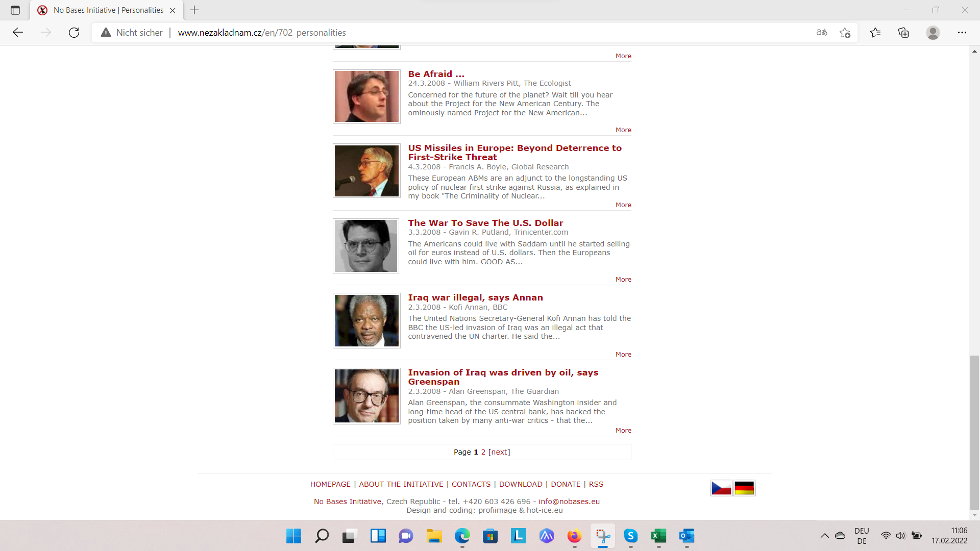The width and height of the screenshot is (980, 551).
Task: Open Outlook from the taskbar
Action: (x=687, y=536)
